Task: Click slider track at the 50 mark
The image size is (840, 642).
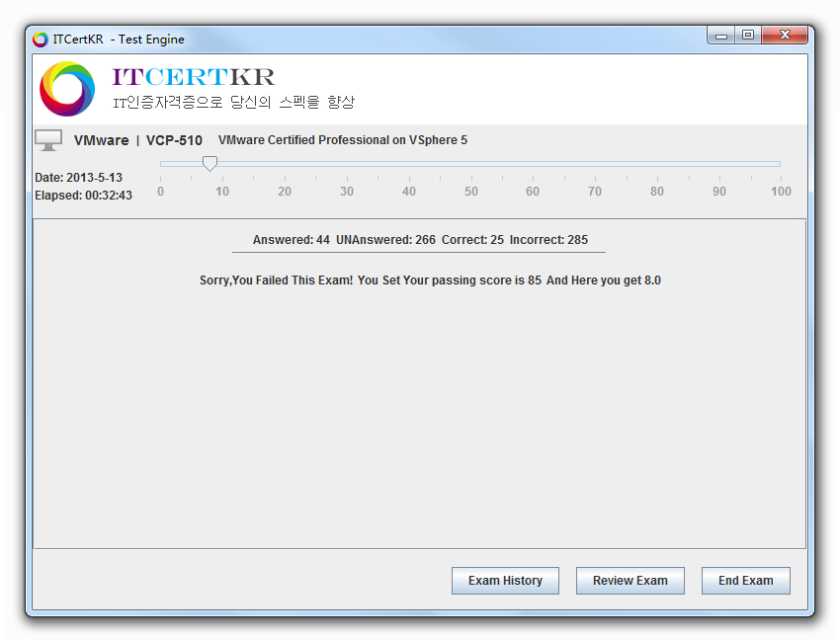Action: (x=470, y=164)
